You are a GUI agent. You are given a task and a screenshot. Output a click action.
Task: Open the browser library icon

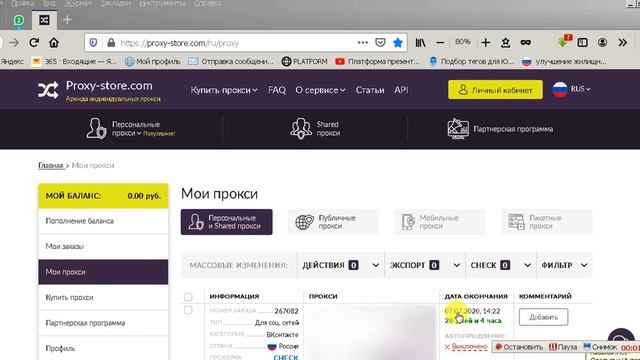point(420,42)
